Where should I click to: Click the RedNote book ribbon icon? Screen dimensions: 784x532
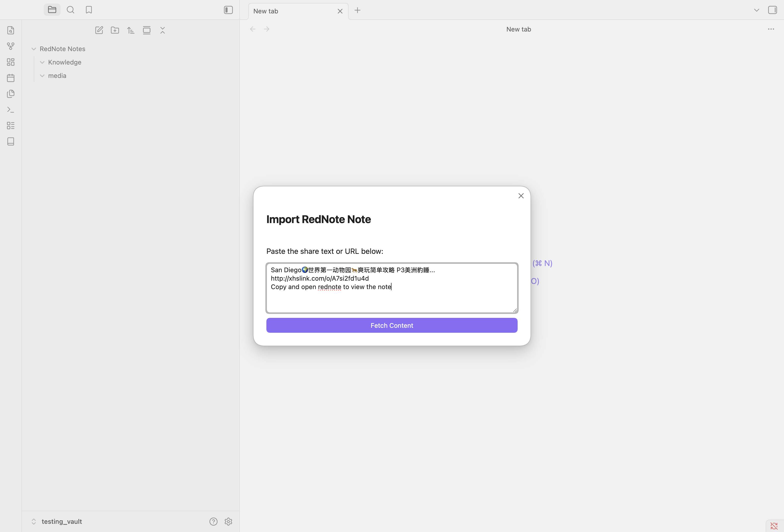11,141
